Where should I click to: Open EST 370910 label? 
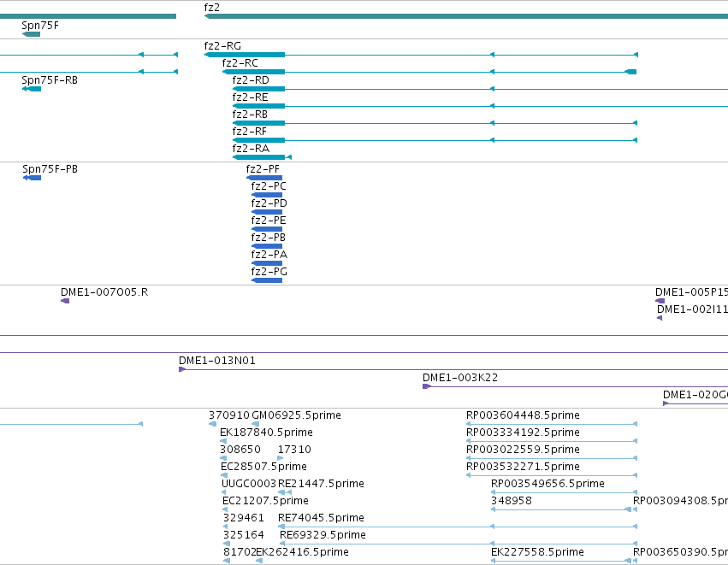point(229,415)
